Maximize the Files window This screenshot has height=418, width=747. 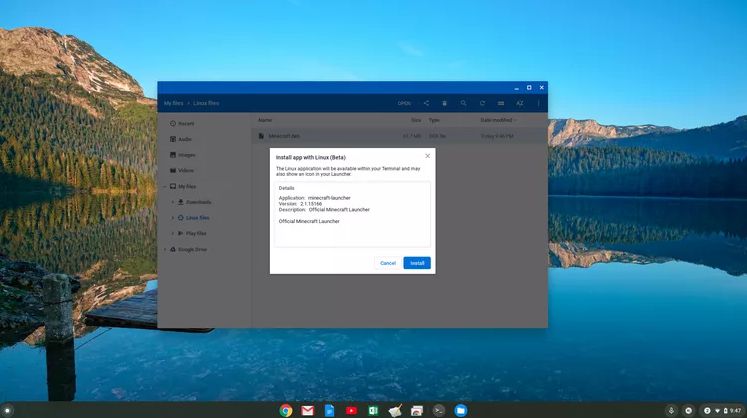(529, 88)
